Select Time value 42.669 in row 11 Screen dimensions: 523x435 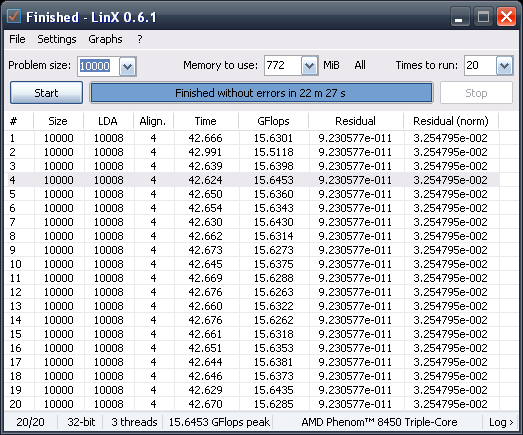(x=205, y=278)
